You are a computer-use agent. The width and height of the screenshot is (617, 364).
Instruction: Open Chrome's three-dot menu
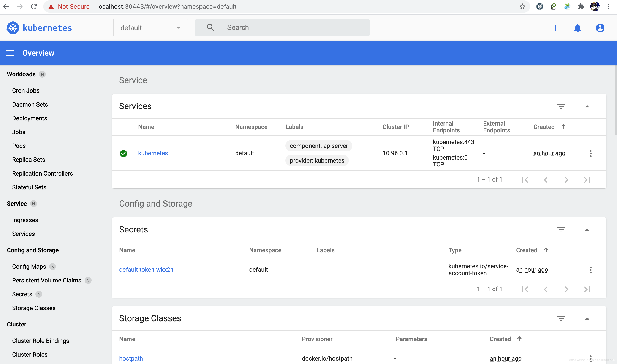coord(609,7)
